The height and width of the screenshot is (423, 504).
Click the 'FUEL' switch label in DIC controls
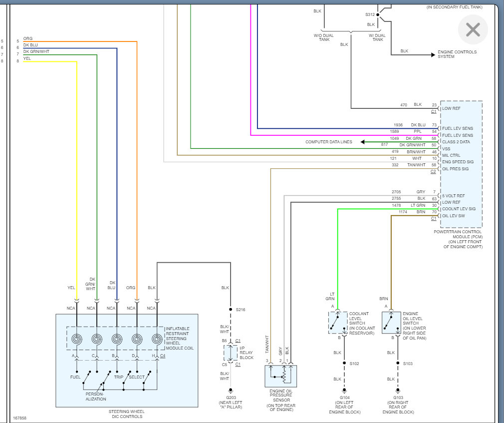pos(75,377)
